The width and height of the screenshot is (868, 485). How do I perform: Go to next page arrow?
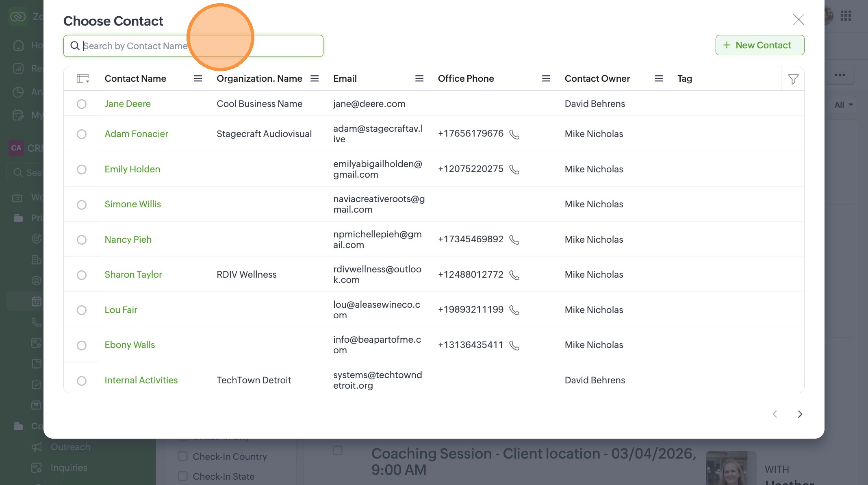800,414
